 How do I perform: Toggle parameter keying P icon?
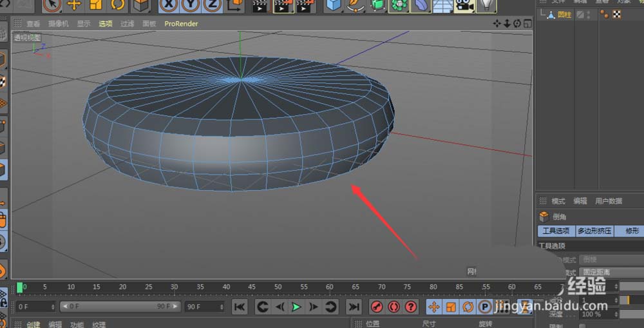(485, 307)
